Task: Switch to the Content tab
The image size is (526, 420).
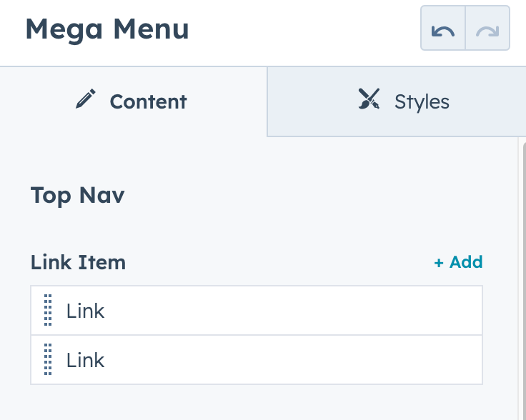Action: click(x=133, y=101)
